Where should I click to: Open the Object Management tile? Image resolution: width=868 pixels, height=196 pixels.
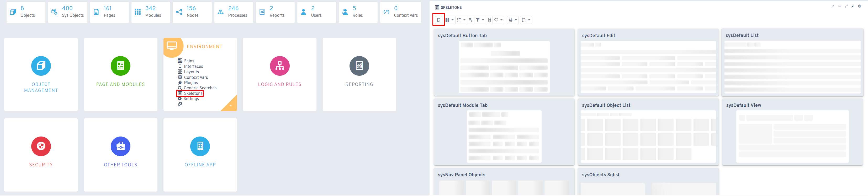click(x=41, y=74)
